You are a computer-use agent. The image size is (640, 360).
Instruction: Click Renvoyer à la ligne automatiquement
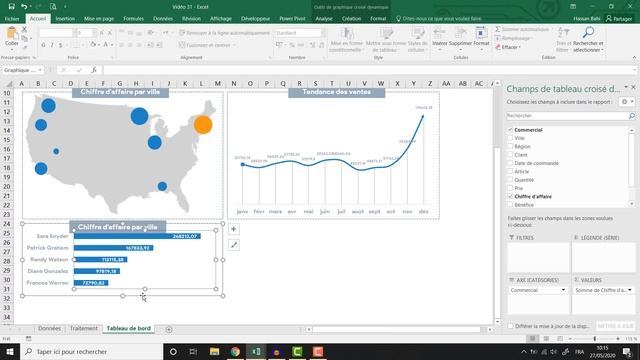tap(224, 33)
